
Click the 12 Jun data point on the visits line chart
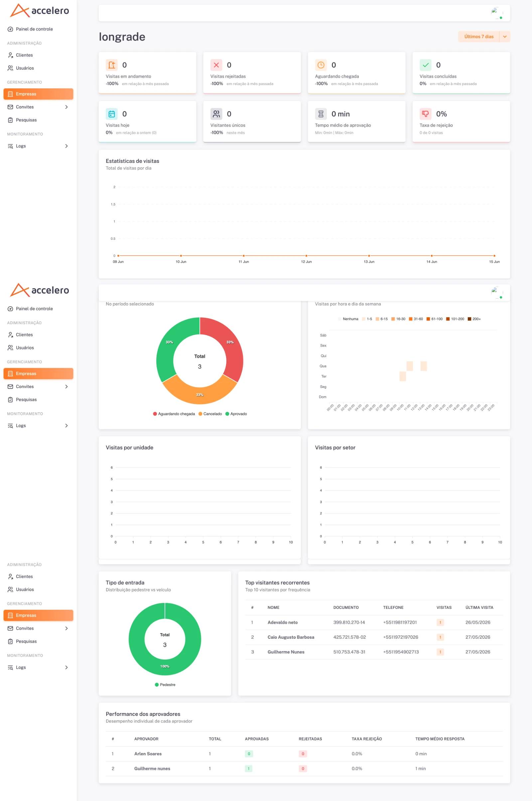click(x=306, y=256)
